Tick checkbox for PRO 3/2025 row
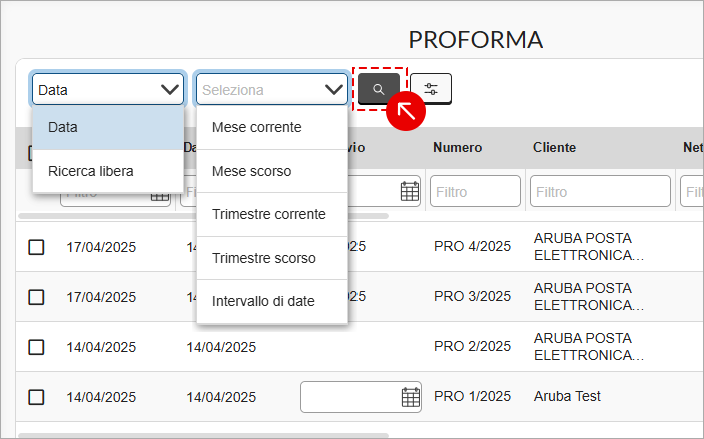This screenshot has height=439, width=704. [36, 297]
